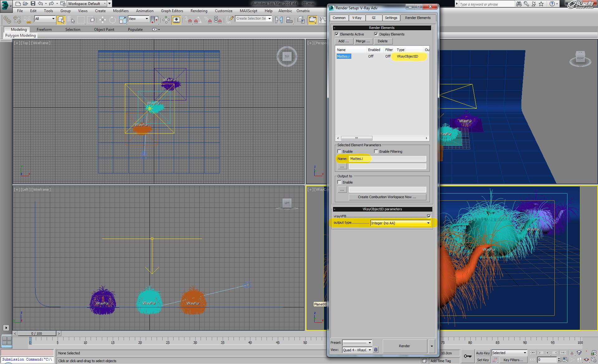The width and height of the screenshot is (598, 364).
Task: Click the Maximize Viewport Toggle icon
Action: click(594, 360)
